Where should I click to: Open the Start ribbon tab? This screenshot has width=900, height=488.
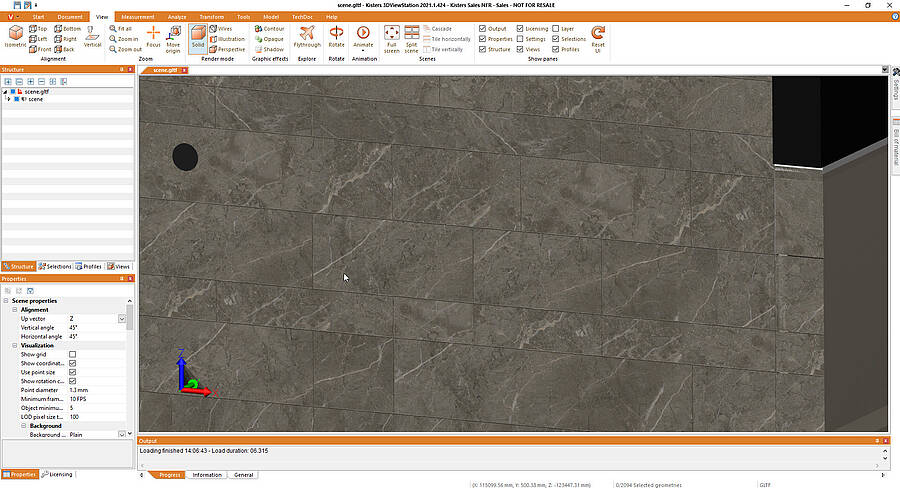pos(38,17)
